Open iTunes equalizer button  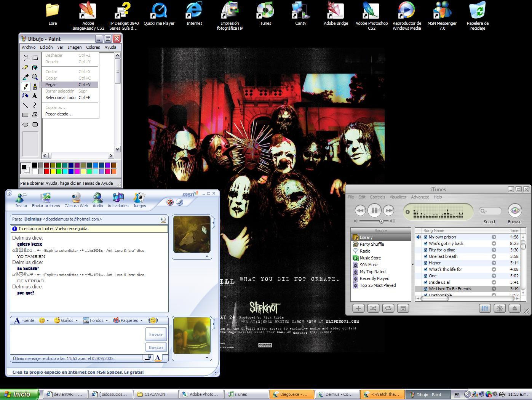point(484,308)
